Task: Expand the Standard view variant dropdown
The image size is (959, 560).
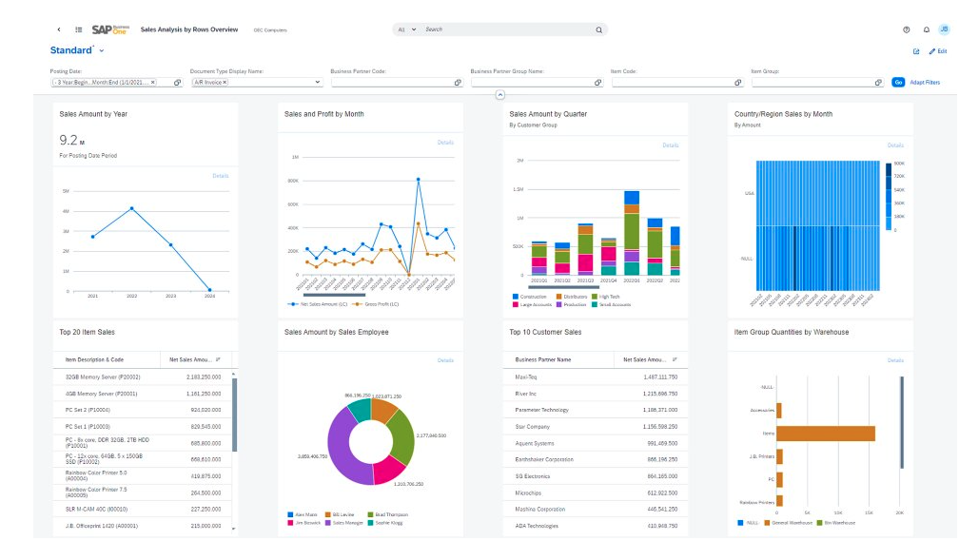Action: [x=102, y=50]
